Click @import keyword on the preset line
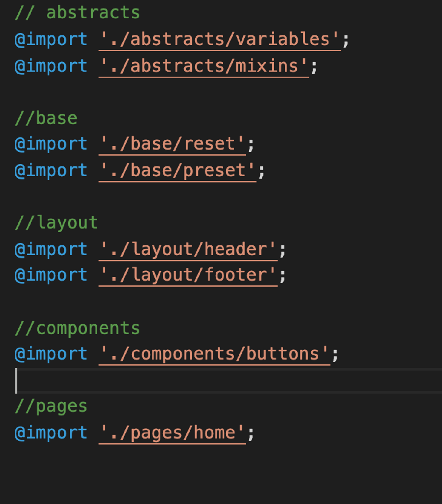The width and height of the screenshot is (442, 504). [x=51, y=170]
